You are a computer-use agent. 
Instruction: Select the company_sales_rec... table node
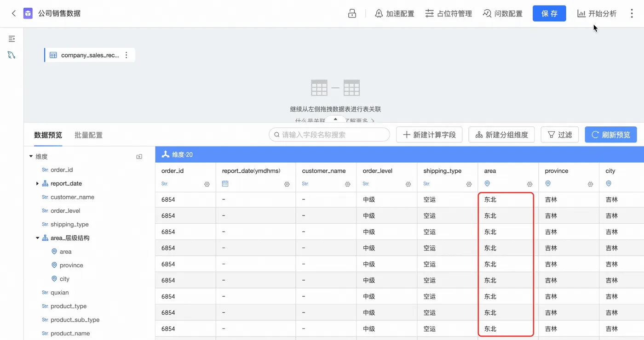[90, 55]
